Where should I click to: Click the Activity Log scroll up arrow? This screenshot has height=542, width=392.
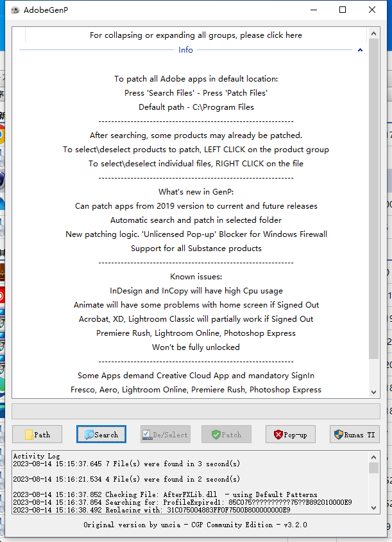[x=373, y=457]
